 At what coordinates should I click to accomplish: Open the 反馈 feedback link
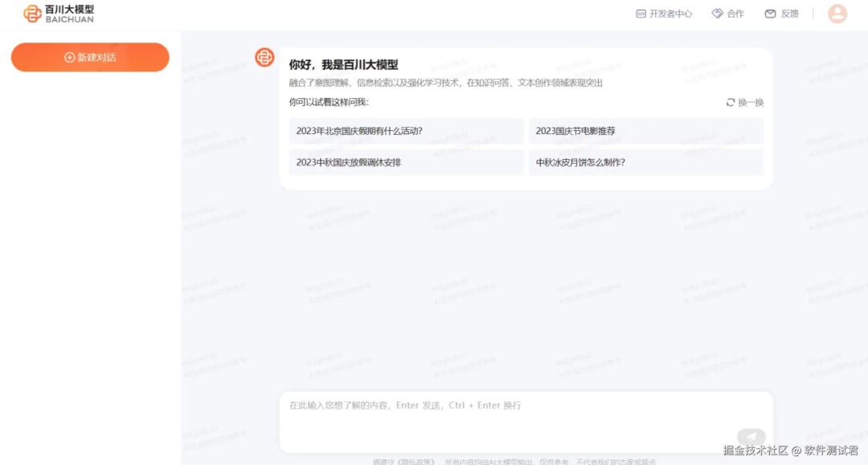click(782, 14)
